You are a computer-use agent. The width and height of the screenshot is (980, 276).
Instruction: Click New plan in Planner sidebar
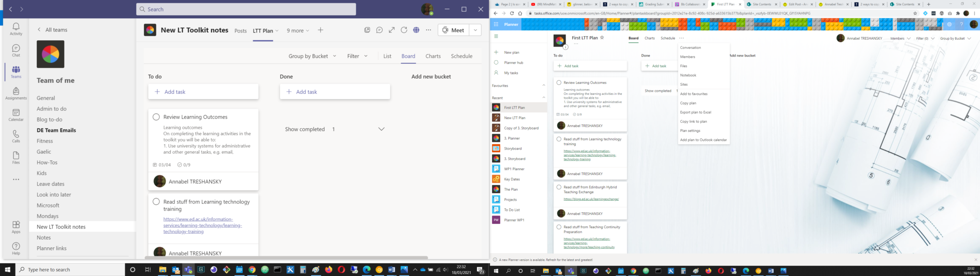click(512, 52)
